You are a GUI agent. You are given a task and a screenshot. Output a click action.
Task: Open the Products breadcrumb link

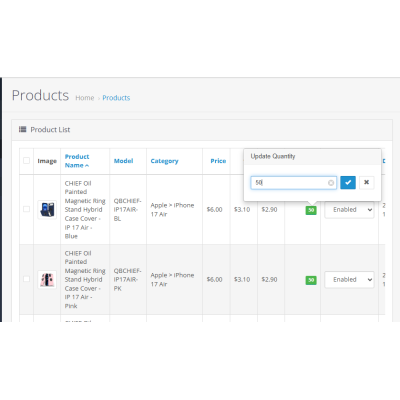(x=116, y=98)
